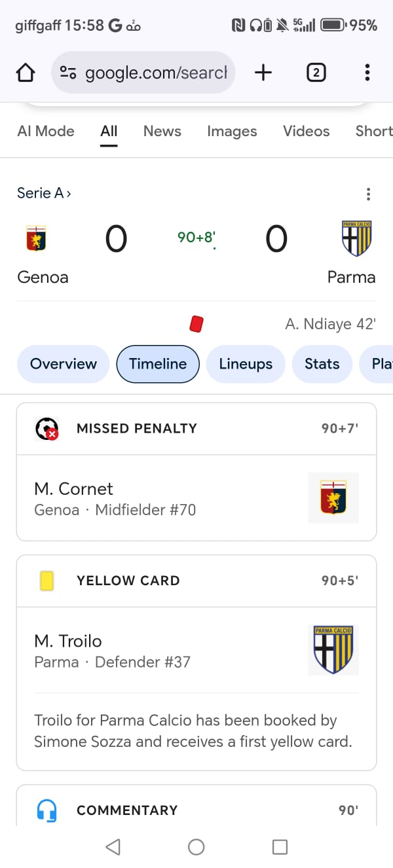The image size is (393, 868).
Task: Open the Stats tab
Action: click(x=322, y=364)
